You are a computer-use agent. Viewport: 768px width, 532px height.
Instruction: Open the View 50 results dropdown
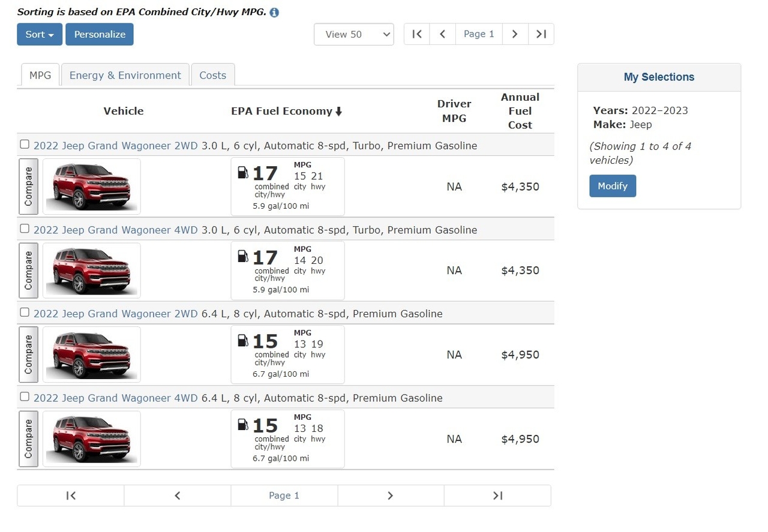click(x=354, y=34)
